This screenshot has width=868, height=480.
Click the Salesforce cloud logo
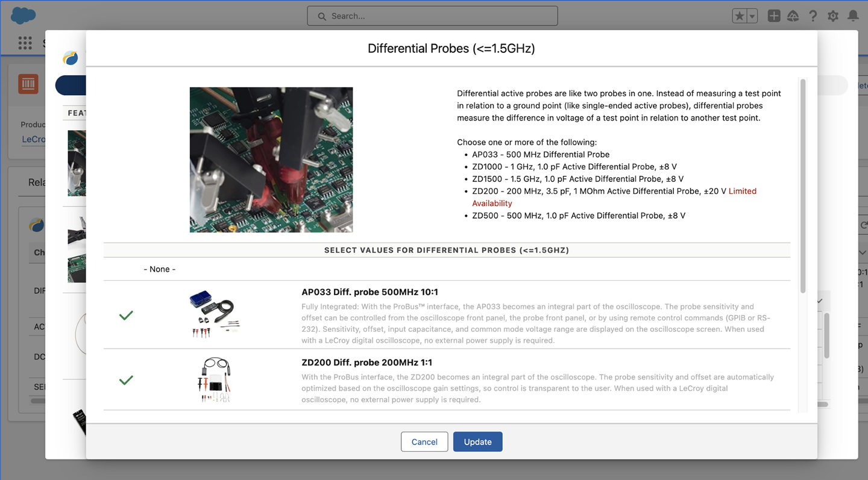23,16
